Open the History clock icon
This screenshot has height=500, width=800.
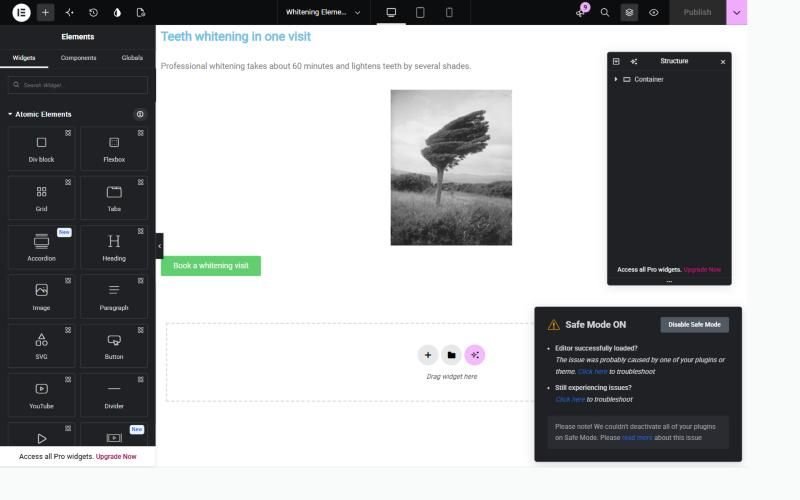tap(93, 12)
